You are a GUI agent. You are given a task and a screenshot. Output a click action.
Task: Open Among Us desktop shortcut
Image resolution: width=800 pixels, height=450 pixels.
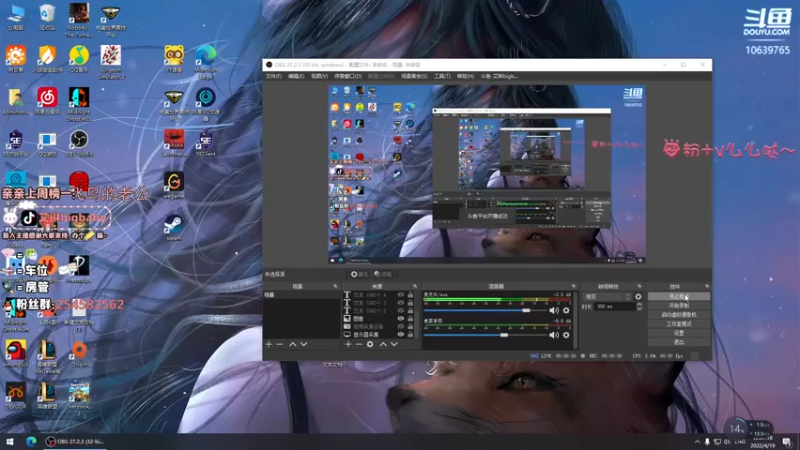[x=16, y=354]
